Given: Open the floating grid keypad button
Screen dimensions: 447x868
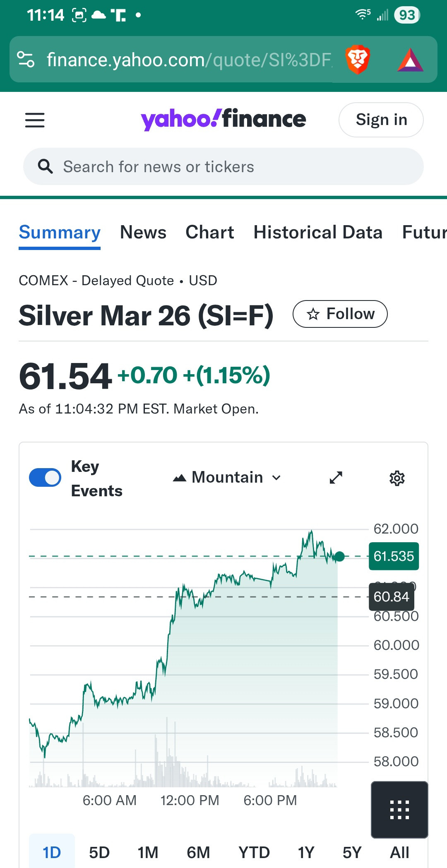Looking at the screenshot, I should 399,810.
